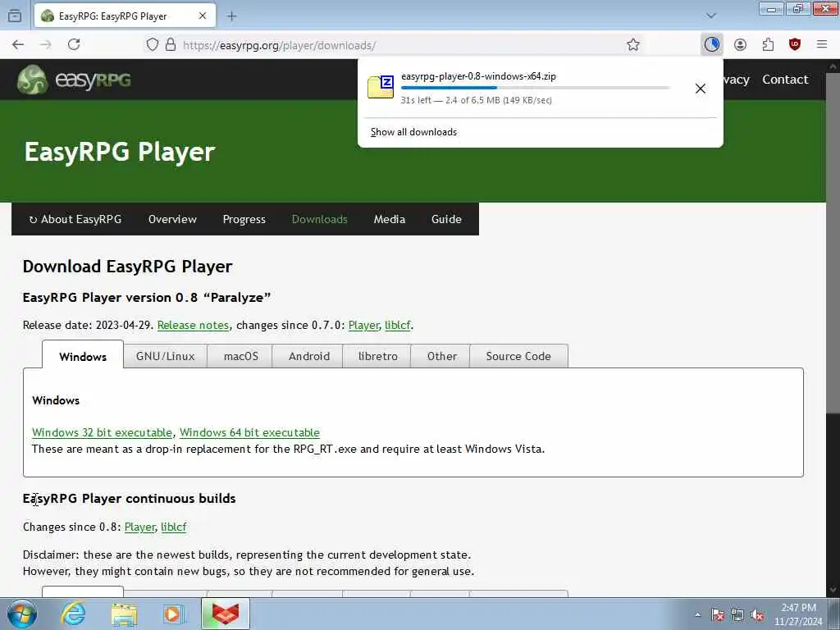Open the taskbar clock and date

click(x=798, y=614)
